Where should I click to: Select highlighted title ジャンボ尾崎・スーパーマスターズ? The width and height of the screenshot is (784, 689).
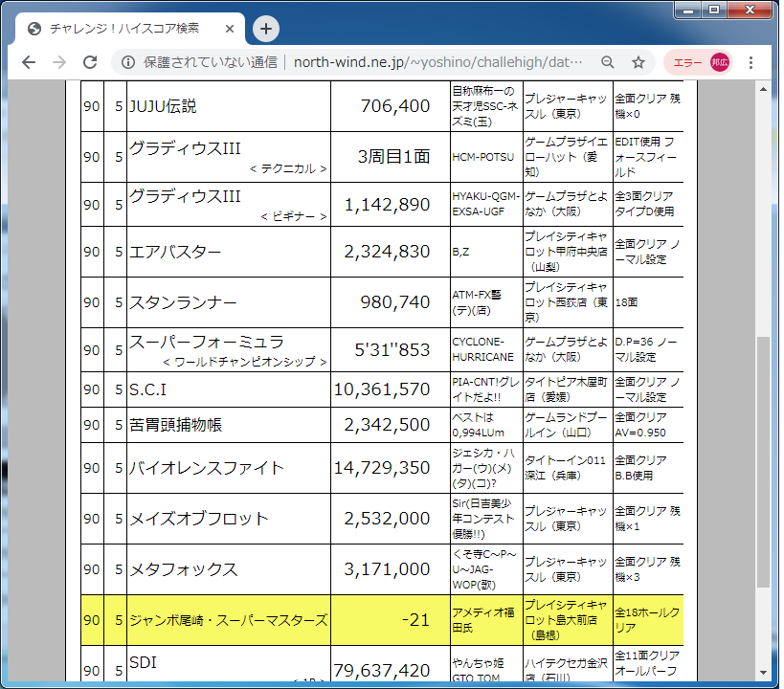[229, 621]
